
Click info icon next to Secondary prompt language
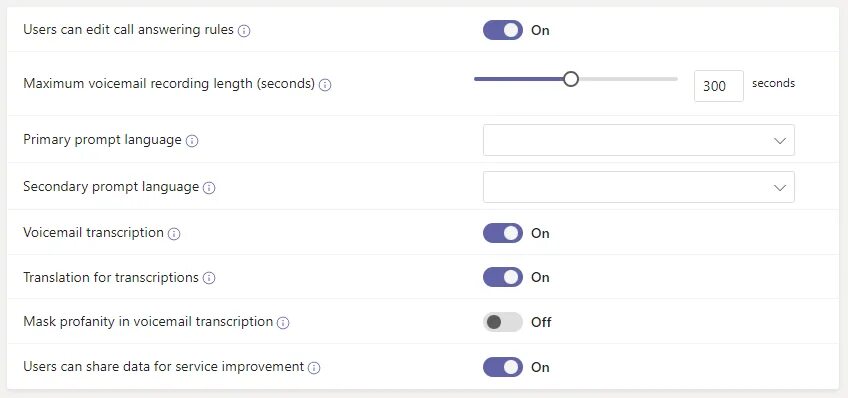209,188
